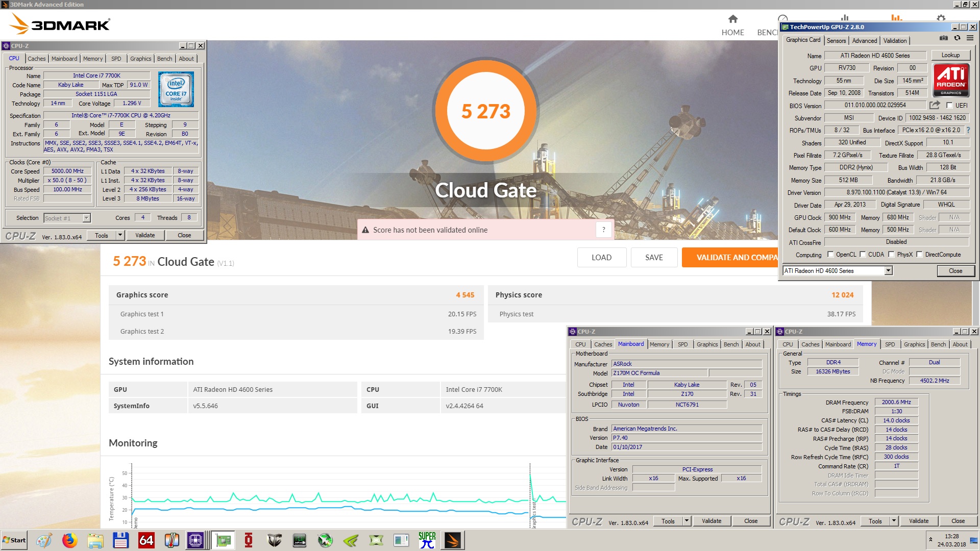
Task: Toggle the UEFI checkbox in GPU-Z
Action: [x=949, y=106]
